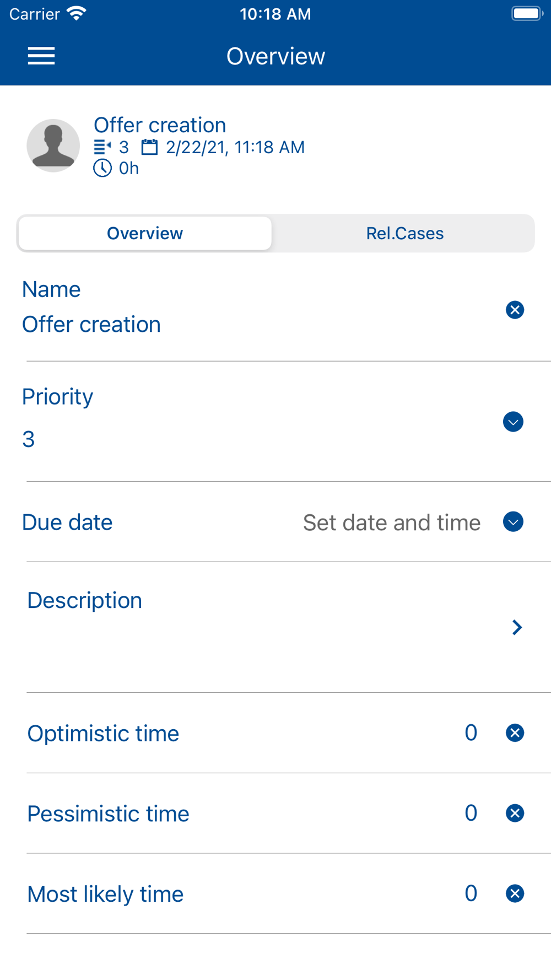Open the Due date picker dropdown
Viewport: 551px width, 980px height.
(x=513, y=522)
